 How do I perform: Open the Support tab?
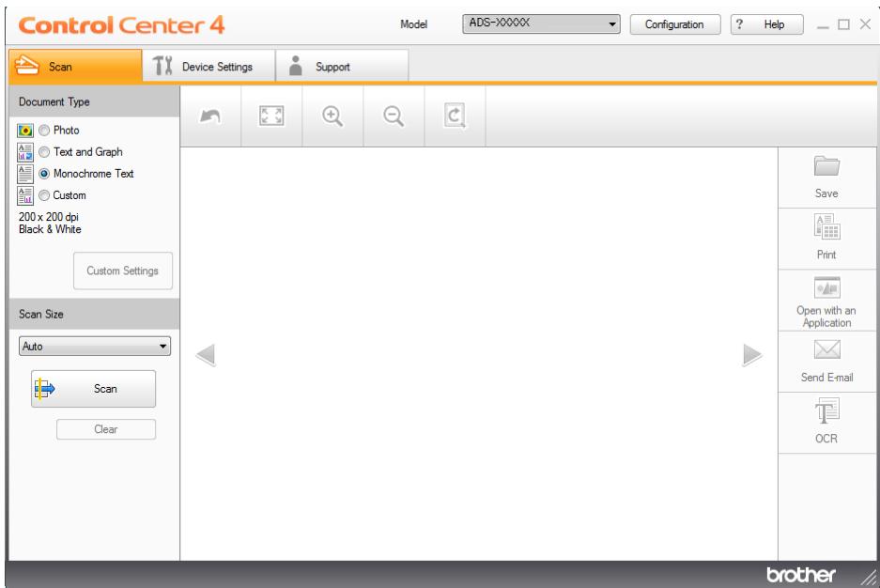point(342,67)
